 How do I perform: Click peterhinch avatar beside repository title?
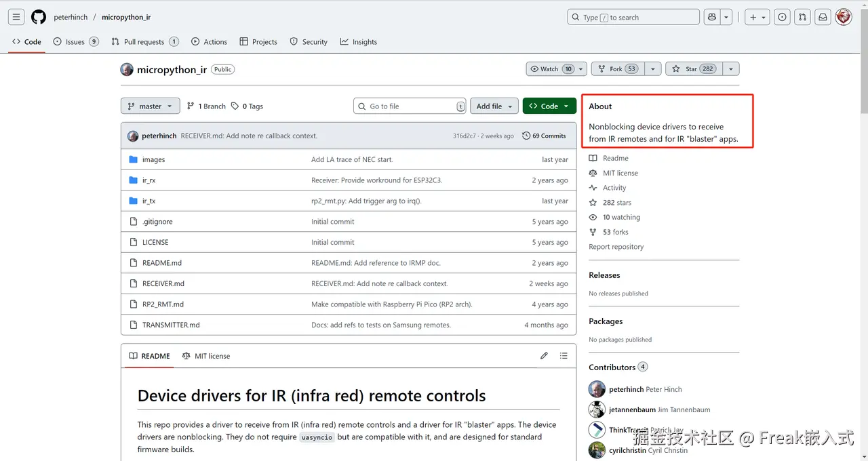tap(127, 69)
